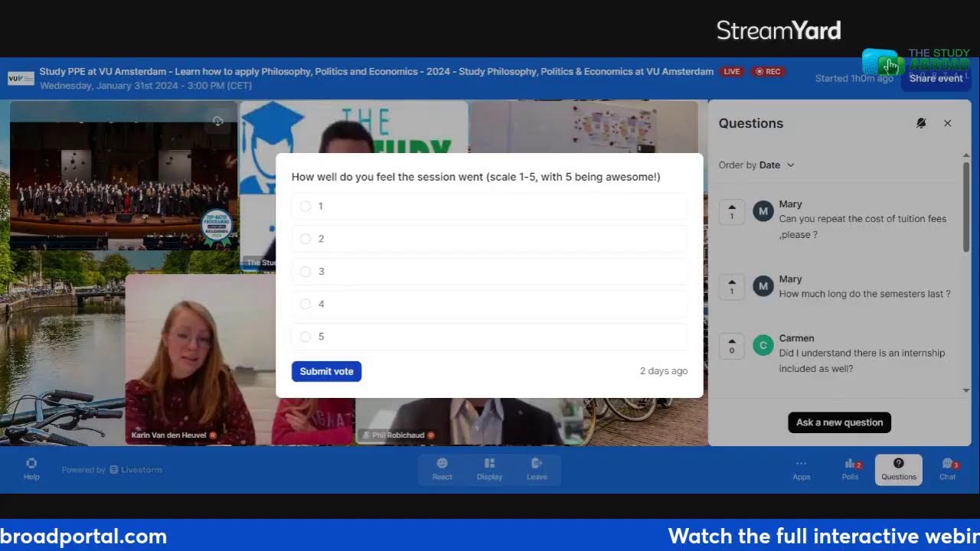
Task: Open the Apps menu
Action: point(801,469)
